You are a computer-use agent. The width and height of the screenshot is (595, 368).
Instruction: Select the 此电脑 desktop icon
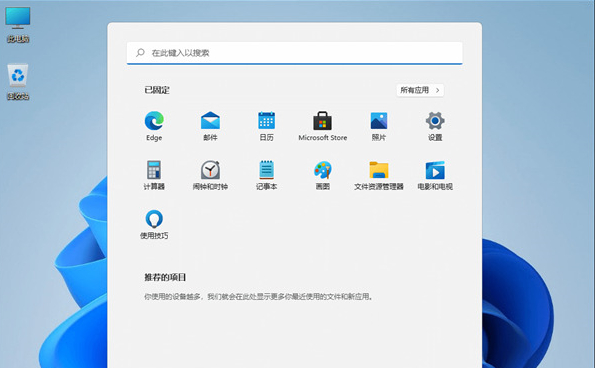click(x=17, y=24)
